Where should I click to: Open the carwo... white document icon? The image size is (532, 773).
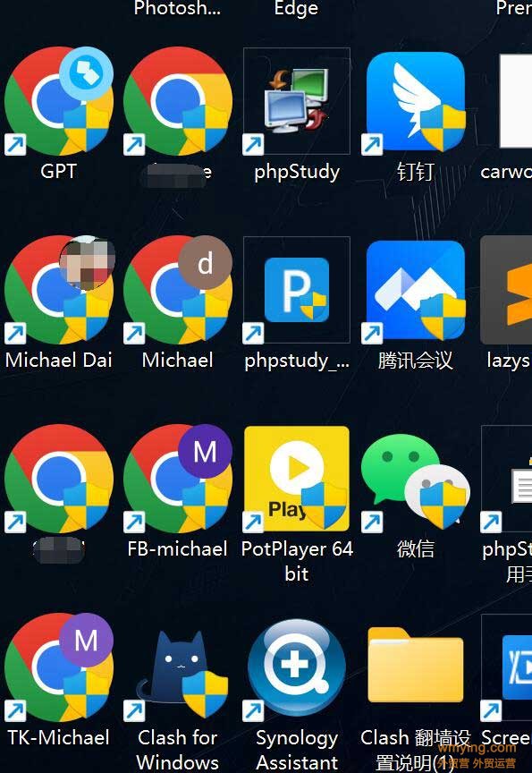click(x=515, y=101)
